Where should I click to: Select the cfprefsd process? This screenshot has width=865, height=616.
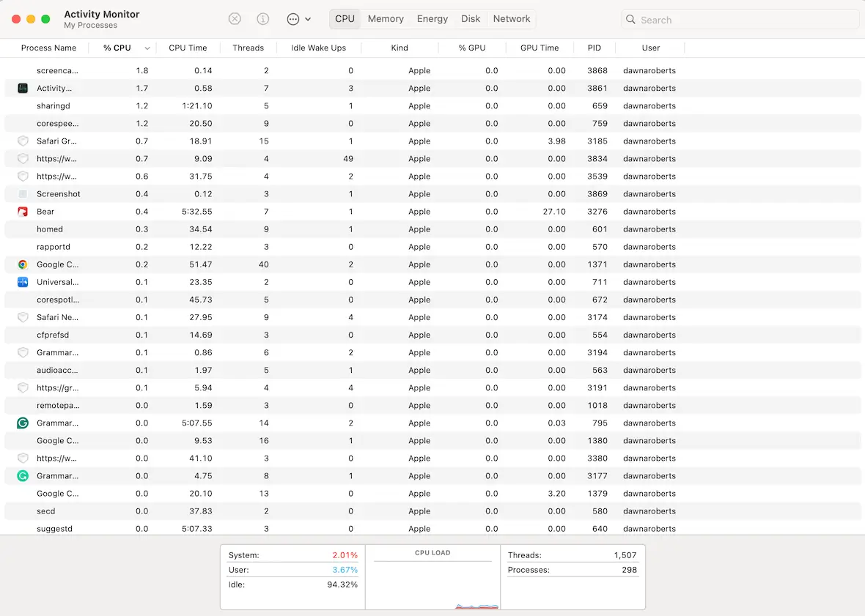[432, 335]
